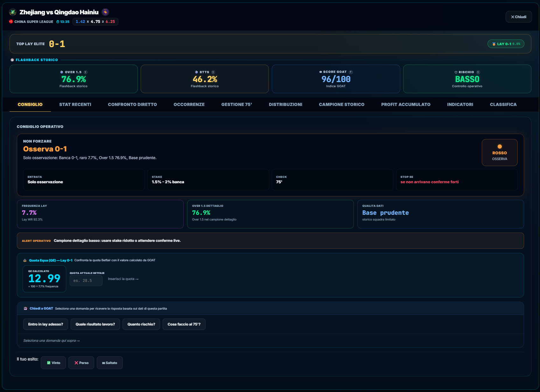Screen dimensions: 540x392
Task: Mark outcome as Vinto
Action: point(53,363)
